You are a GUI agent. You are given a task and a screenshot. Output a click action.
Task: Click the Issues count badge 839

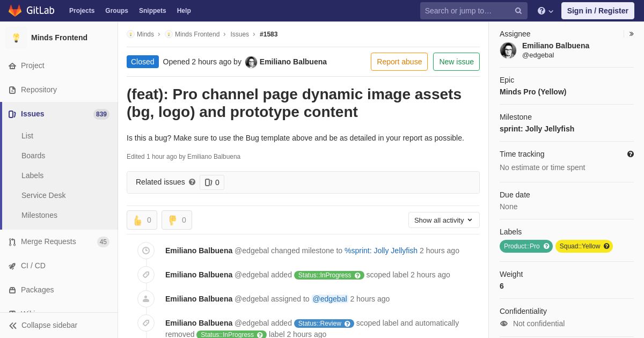click(x=101, y=114)
